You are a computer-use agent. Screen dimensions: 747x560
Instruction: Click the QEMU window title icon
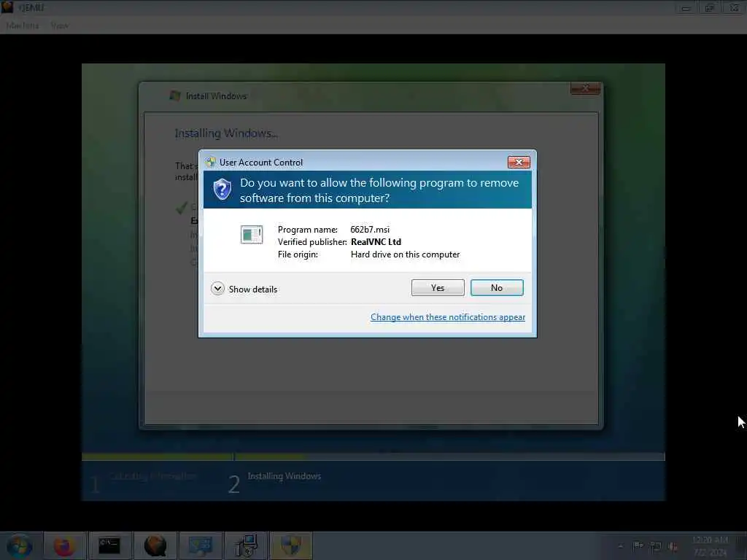click(7, 7)
